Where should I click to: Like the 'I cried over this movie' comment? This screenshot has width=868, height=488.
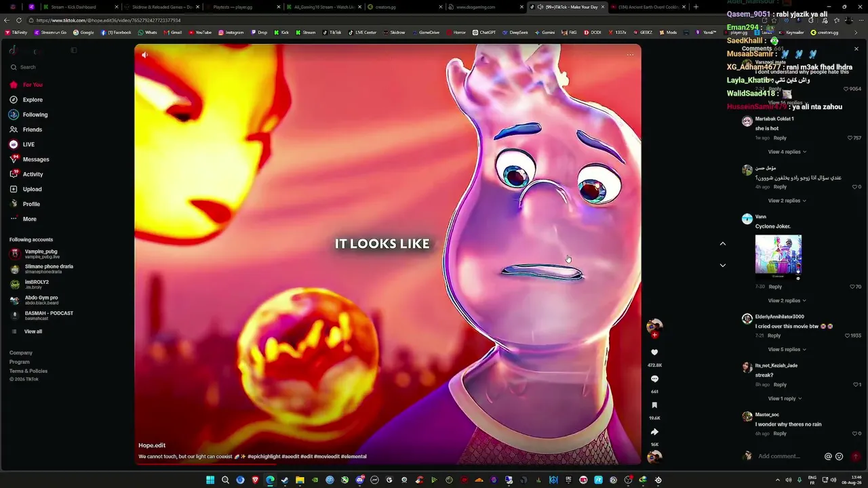point(848,335)
